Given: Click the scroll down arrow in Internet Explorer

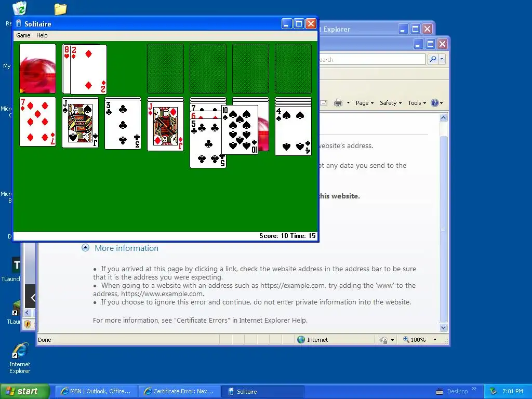Looking at the screenshot, I should [444, 328].
